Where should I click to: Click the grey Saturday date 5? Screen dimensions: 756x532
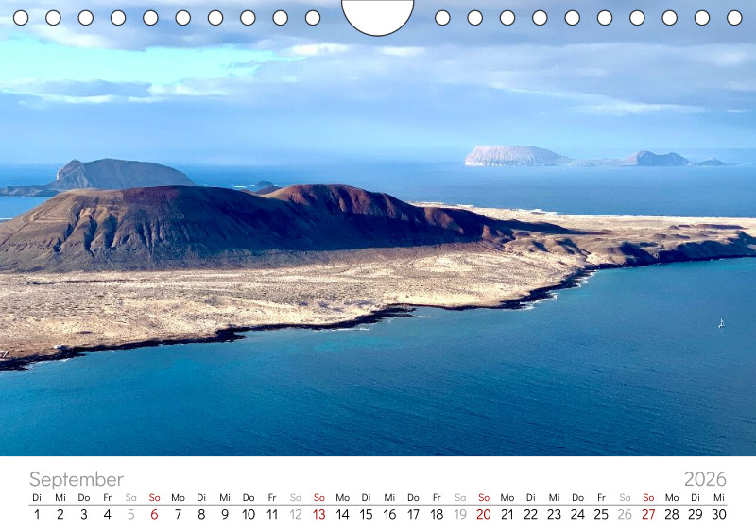tap(130, 515)
